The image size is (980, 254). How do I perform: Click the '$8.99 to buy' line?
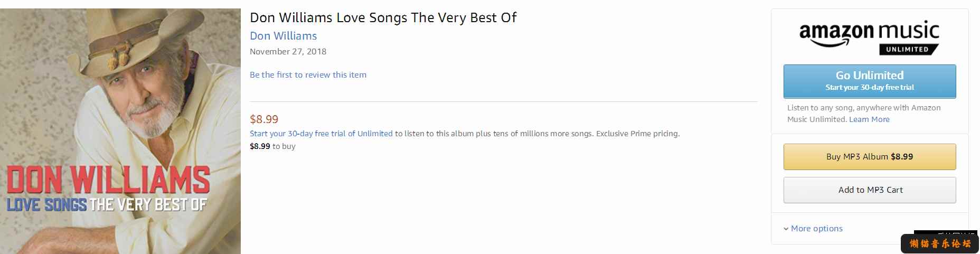point(272,146)
